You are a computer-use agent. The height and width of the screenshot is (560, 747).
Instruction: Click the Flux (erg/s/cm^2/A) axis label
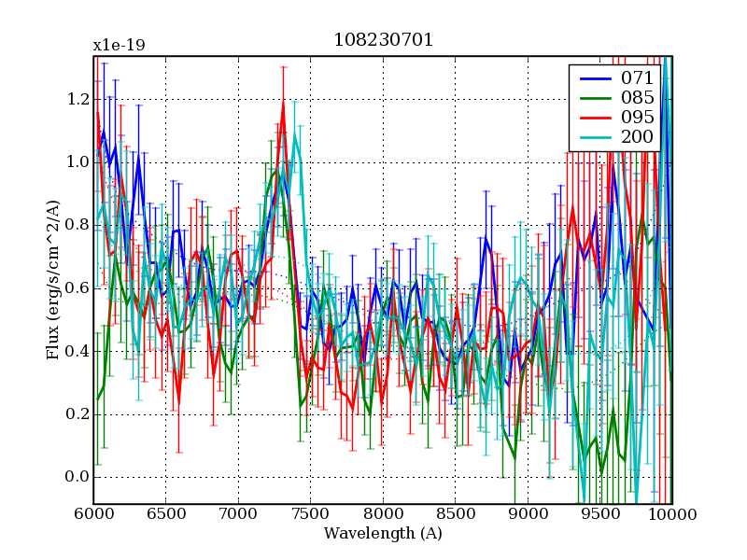tap(53, 280)
